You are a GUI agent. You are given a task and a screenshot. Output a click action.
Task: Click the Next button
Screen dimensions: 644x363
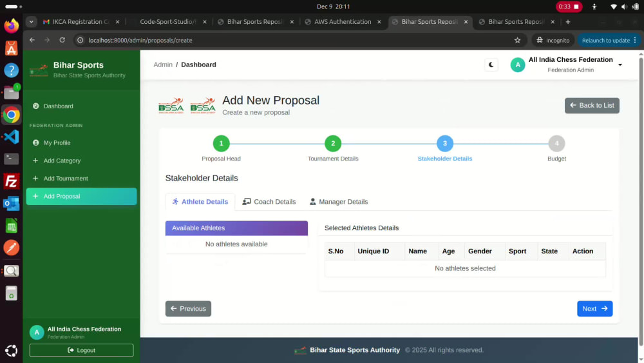[x=594, y=309]
